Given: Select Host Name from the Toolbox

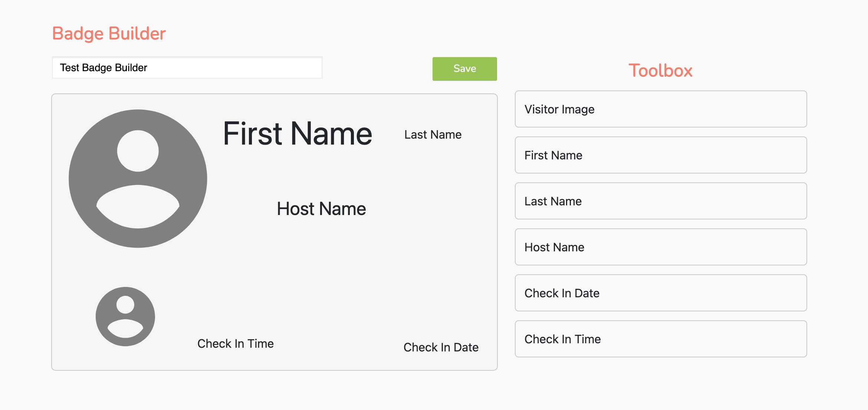Looking at the screenshot, I should pyautogui.click(x=661, y=247).
